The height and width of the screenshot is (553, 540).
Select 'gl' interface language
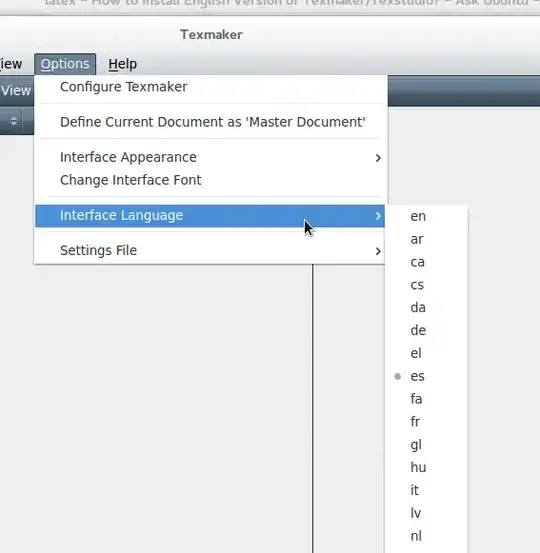pyautogui.click(x=426, y=445)
